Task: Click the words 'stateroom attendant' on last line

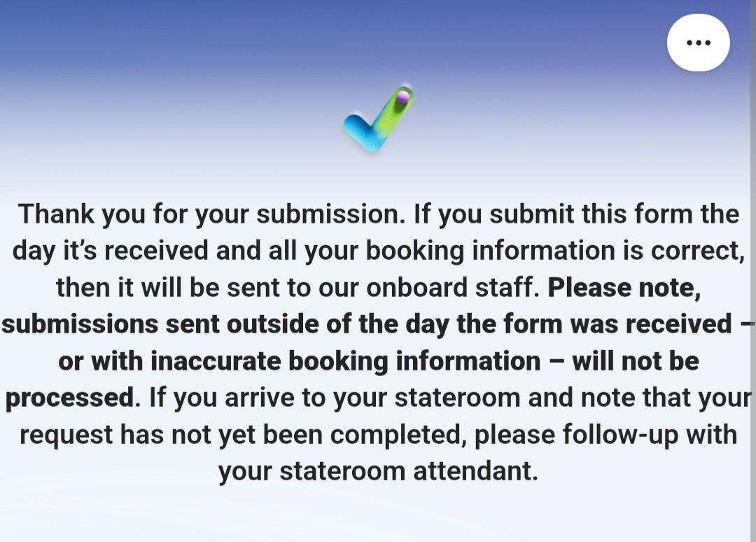Action: tap(408, 471)
